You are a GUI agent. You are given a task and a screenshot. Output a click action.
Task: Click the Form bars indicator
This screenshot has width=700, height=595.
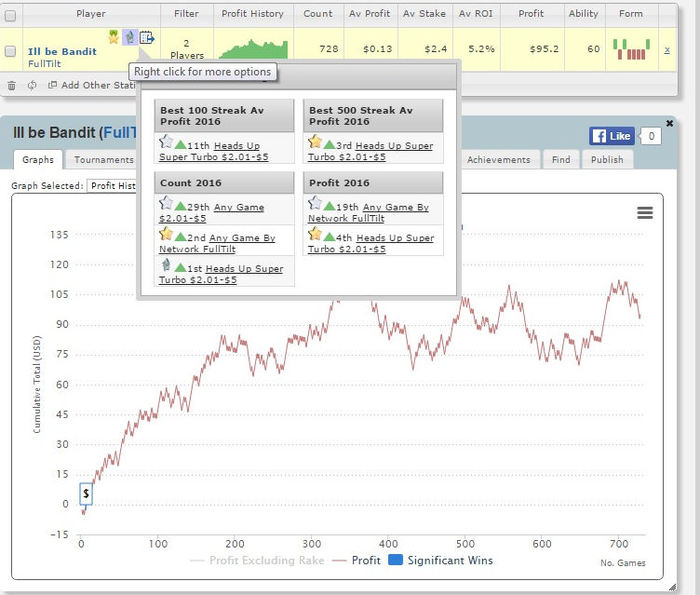coord(631,49)
